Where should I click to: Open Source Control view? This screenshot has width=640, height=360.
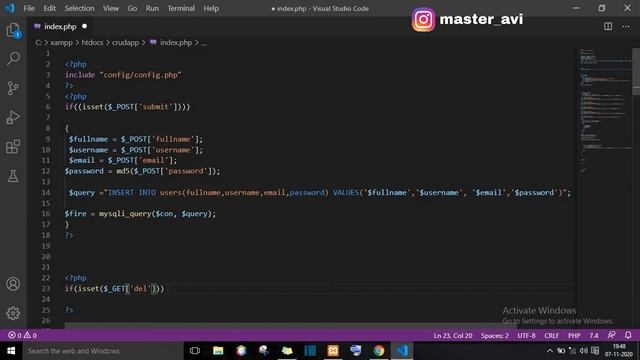pyautogui.click(x=13, y=88)
